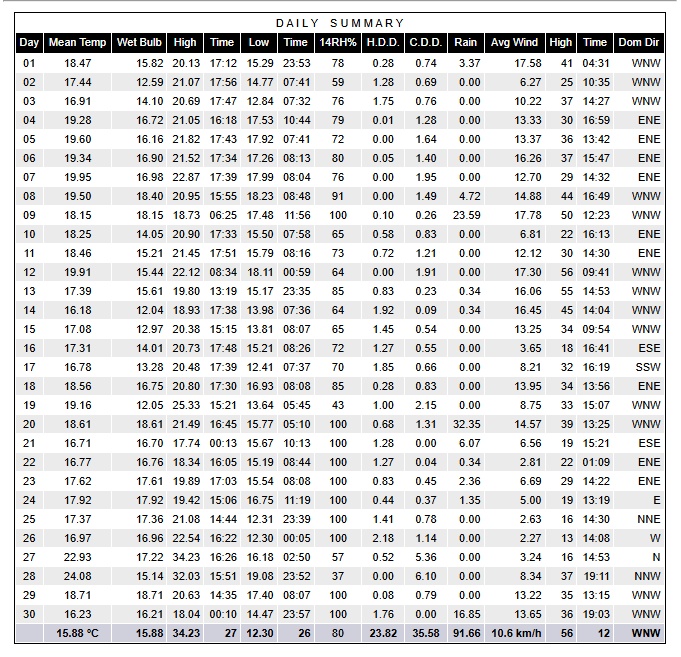681x657 pixels.
Task: Select H.D.D. value 0.72 on day 11
Action: click(383, 253)
